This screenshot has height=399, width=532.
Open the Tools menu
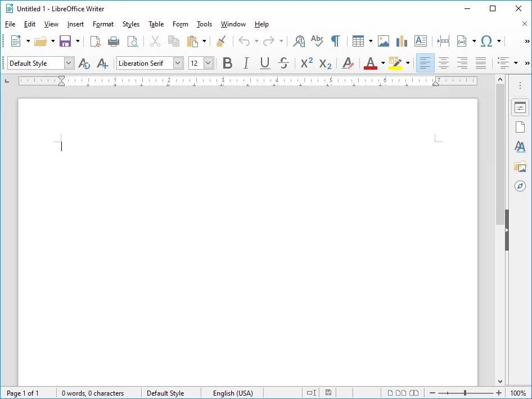(x=204, y=24)
